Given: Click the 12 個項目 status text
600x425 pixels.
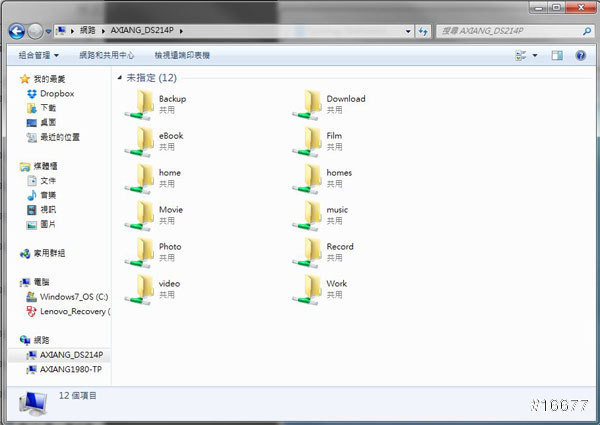Looking at the screenshot, I should click(78, 396).
